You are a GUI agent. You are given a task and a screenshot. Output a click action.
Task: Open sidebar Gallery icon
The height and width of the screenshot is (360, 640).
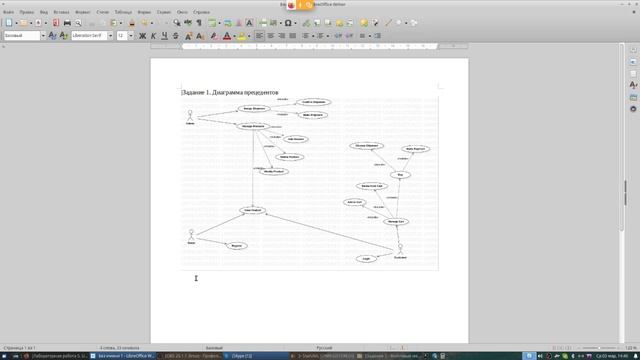[633, 97]
